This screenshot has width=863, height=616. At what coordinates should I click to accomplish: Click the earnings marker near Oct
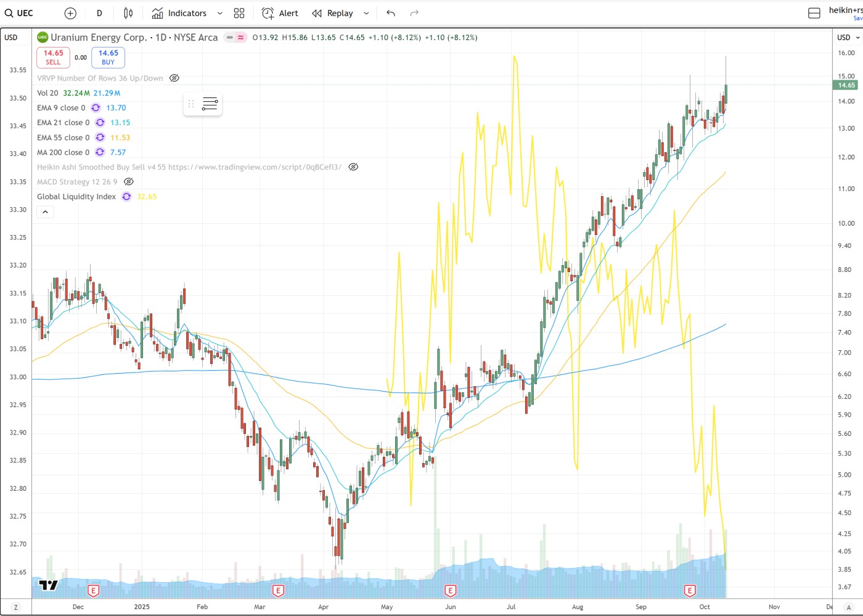coord(690,591)
